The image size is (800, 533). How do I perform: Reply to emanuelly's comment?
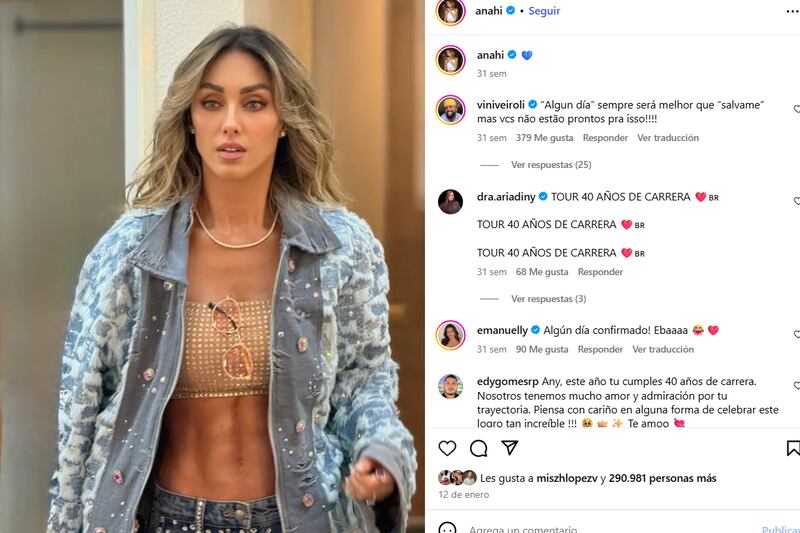pyautogui.click(x=600, y=349)
